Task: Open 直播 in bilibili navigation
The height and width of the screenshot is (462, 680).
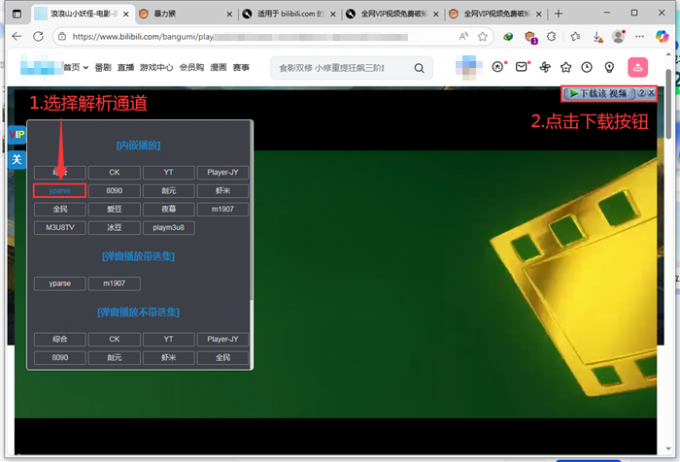Action: click(x=126, y=67)
